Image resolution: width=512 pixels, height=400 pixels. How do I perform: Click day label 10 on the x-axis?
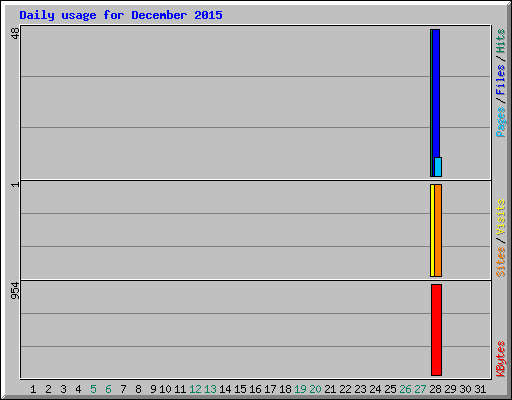point(165,389)
